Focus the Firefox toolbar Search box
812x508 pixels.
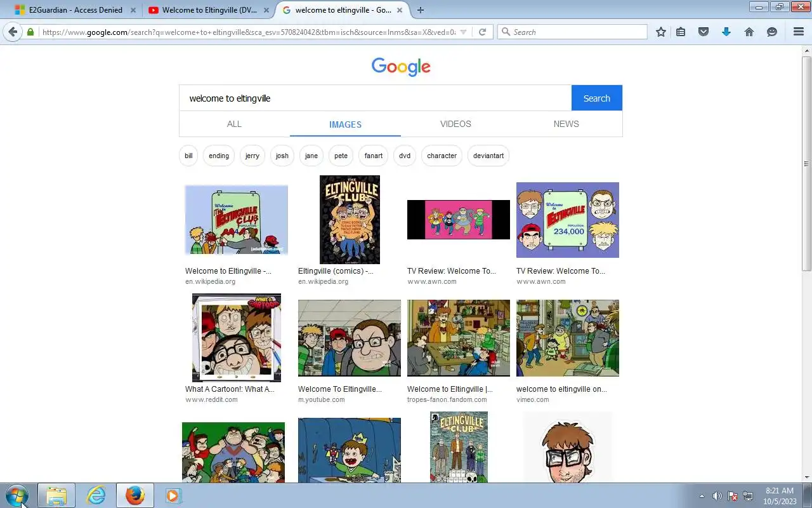pyautogui.click(x=572, y=32)
